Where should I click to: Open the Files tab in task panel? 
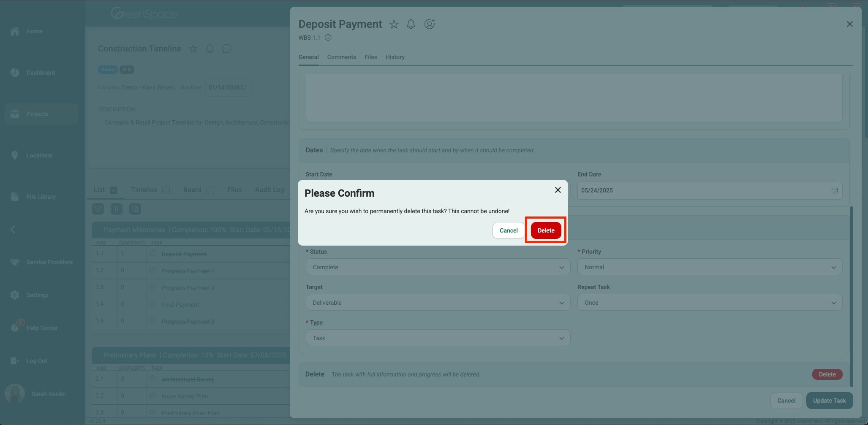click(x=370, y=57)
